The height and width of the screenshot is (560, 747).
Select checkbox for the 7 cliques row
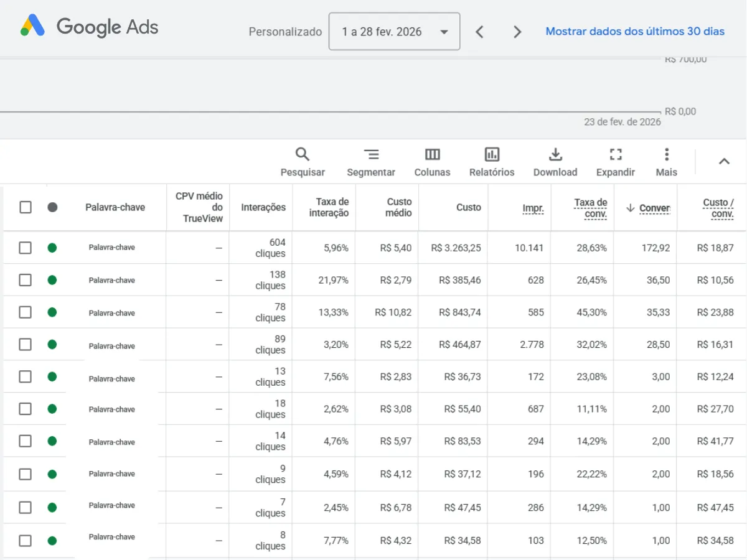pos(25,508)
